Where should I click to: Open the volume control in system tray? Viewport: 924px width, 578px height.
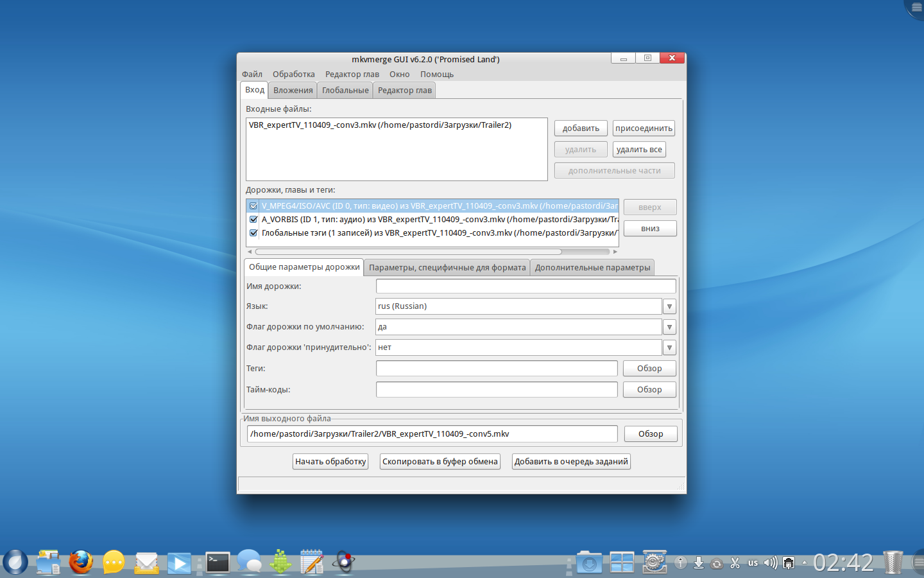[770, 563]
